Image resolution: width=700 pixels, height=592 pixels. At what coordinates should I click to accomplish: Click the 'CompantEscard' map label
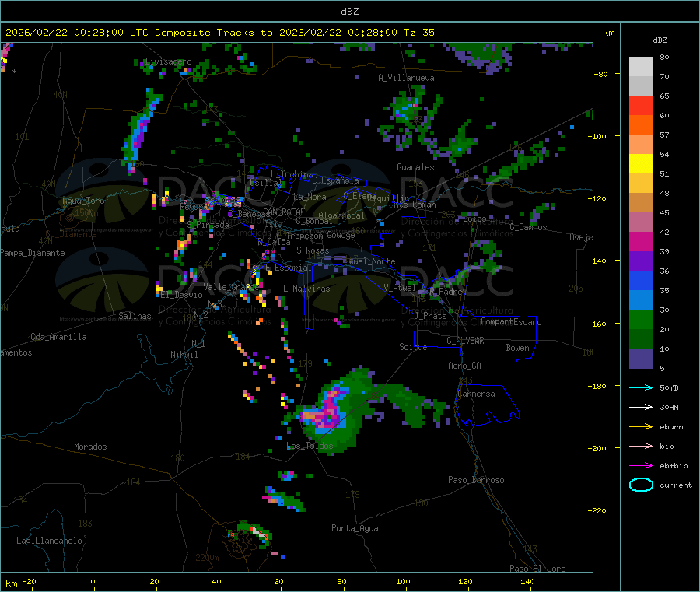coord(511,322)
